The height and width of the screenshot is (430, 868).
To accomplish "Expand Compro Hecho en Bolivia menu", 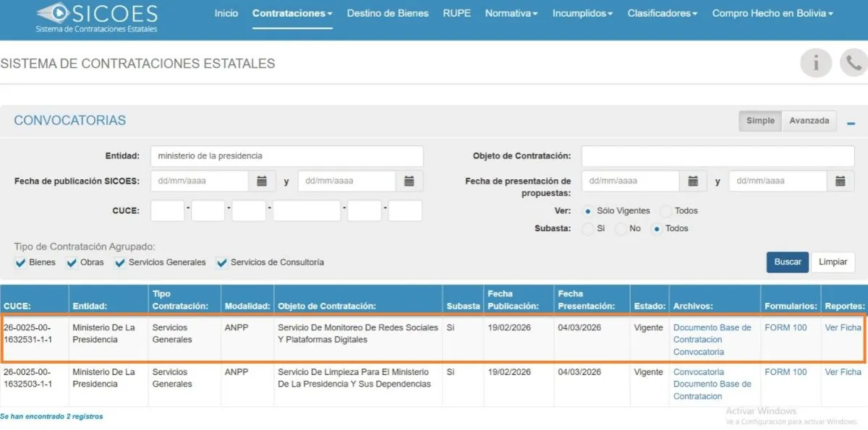I will coord(772,14).
